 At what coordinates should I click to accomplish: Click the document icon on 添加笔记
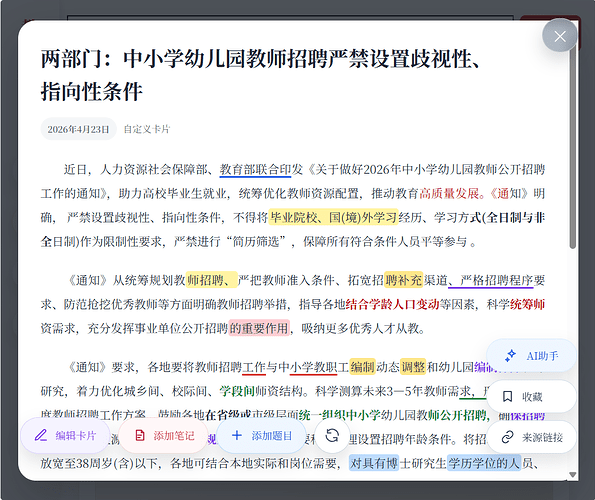tap(140, 436)
